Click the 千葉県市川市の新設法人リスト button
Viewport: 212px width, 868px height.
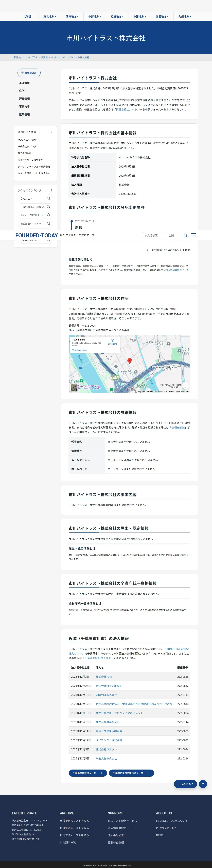tap(132, 773)
